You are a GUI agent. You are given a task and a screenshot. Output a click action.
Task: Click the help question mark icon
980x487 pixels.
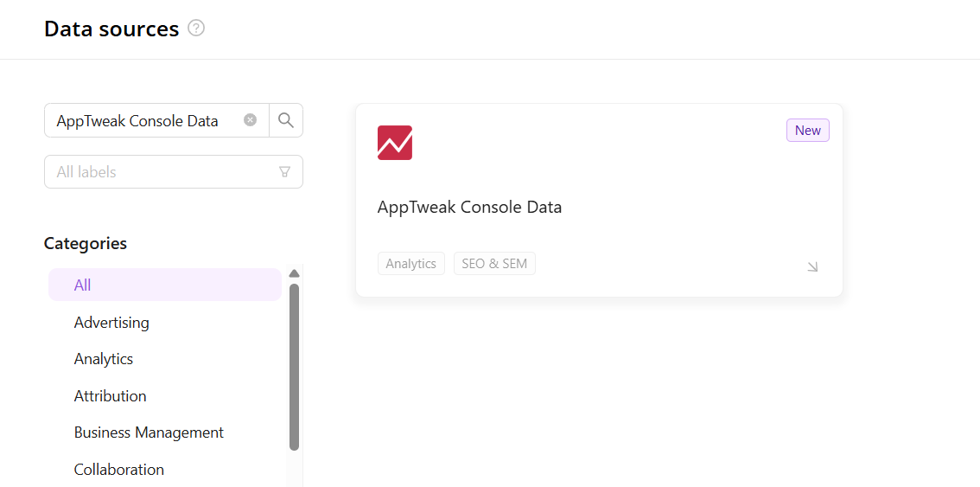coord(196,29)
